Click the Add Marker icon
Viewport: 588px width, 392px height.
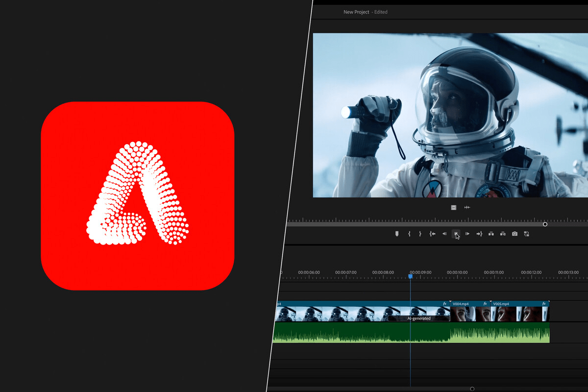397,234
